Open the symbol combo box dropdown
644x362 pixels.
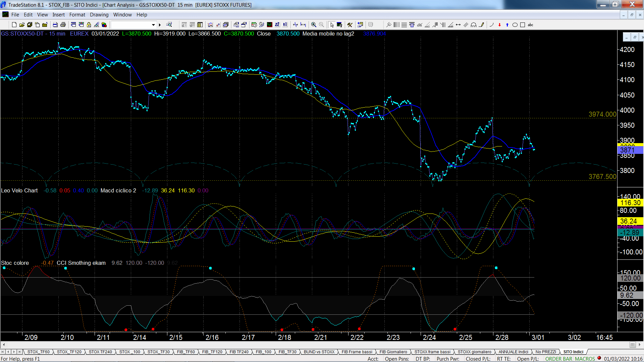[x=153, y=25]
